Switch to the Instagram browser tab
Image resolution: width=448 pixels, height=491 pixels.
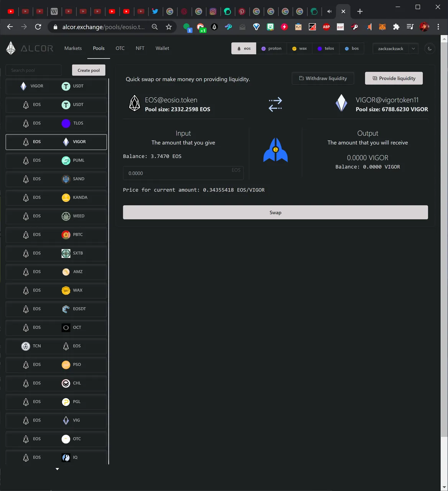[x=213, y=12]
